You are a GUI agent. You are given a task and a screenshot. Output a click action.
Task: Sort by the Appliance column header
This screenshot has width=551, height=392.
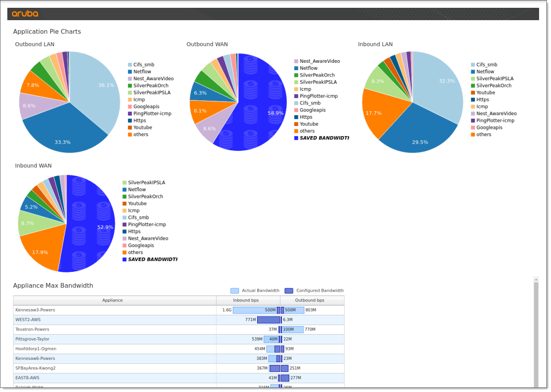115,300
